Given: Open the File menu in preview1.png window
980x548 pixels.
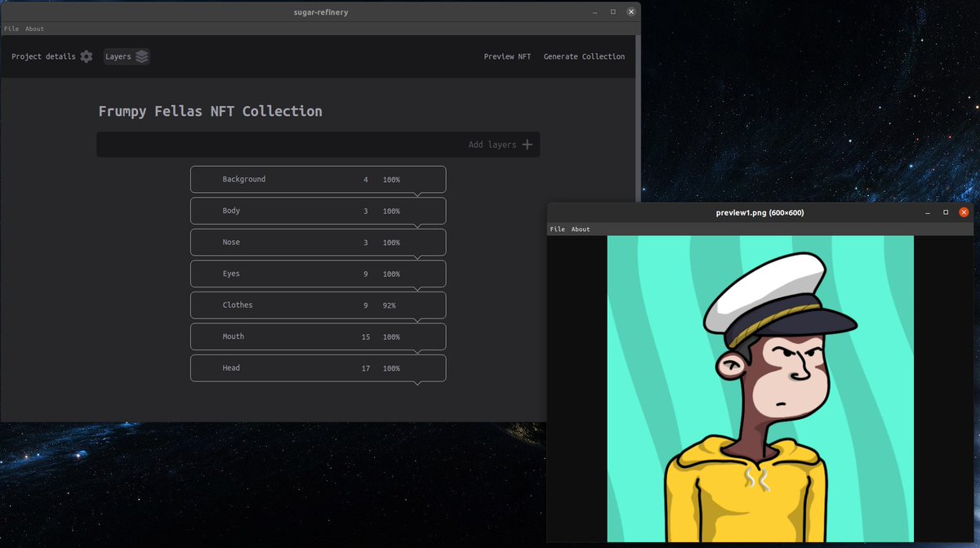Looking at the screenshot, I should 557,229.
